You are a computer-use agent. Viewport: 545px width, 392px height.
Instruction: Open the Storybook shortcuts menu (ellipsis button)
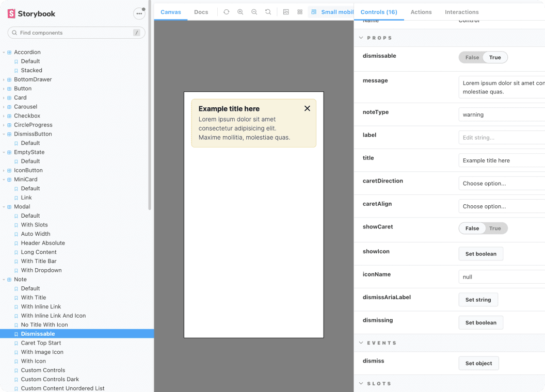click(x=139, y=13)
